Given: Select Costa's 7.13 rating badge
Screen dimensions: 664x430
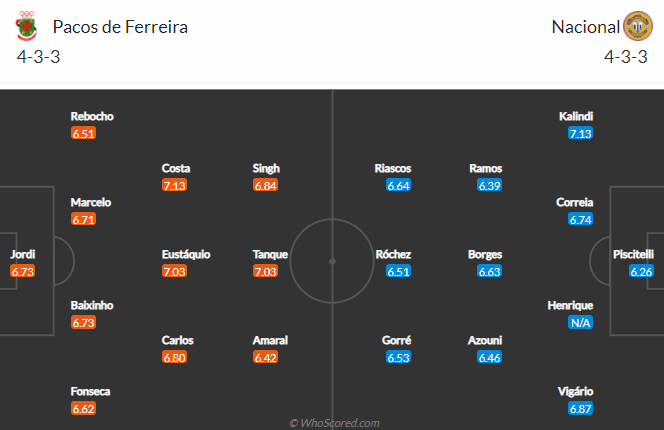Looking at the screenshot, I should [x=174, y=186].
